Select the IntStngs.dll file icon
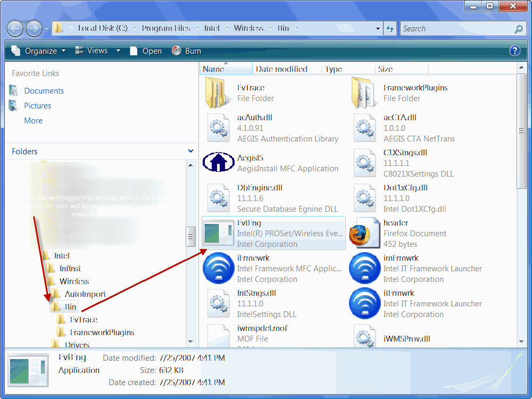 (x=219, y=303)
